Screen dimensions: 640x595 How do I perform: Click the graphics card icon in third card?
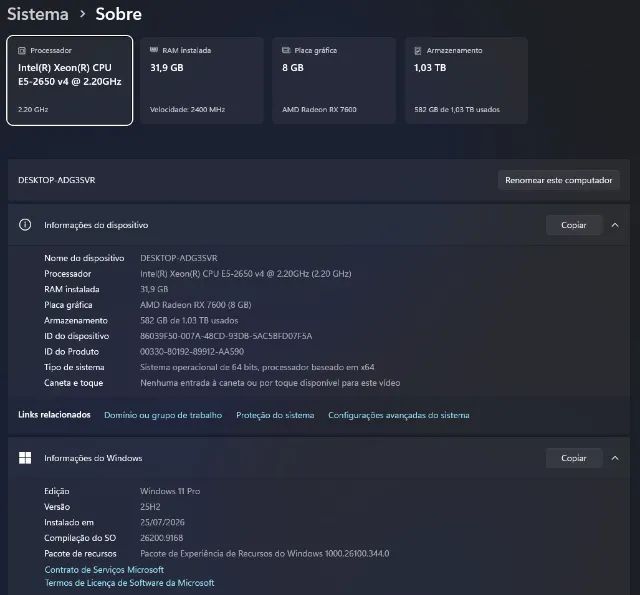click(x=286, y=50)
